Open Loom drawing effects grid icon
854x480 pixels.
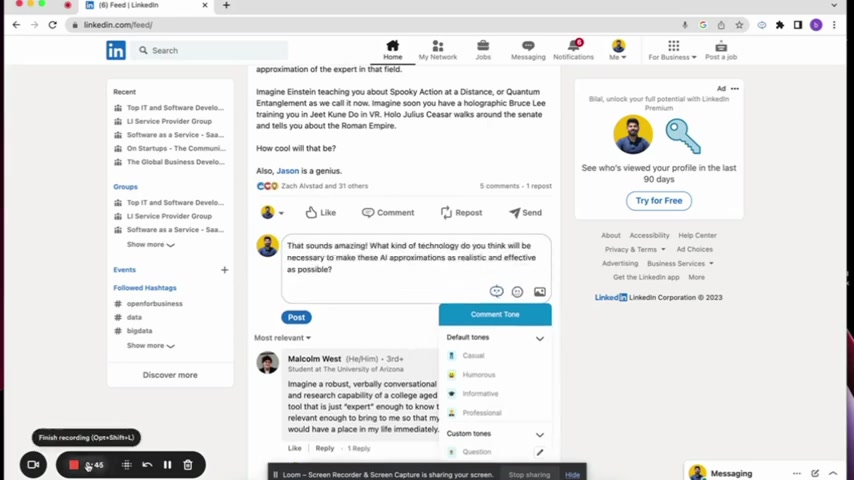point(126,465)
